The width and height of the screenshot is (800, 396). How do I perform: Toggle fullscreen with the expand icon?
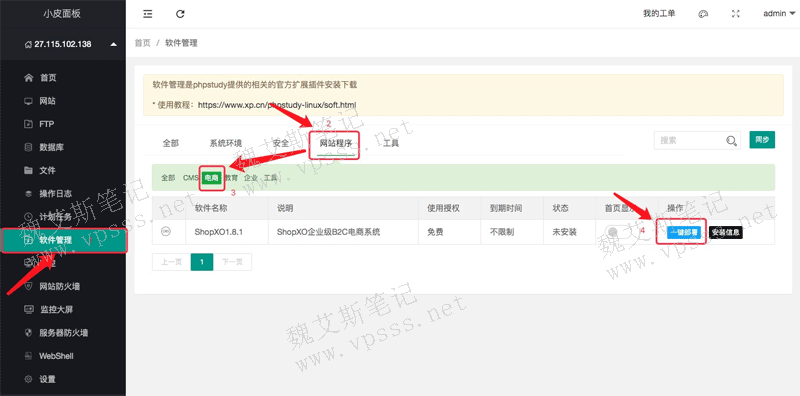click(x=735, y=14)
